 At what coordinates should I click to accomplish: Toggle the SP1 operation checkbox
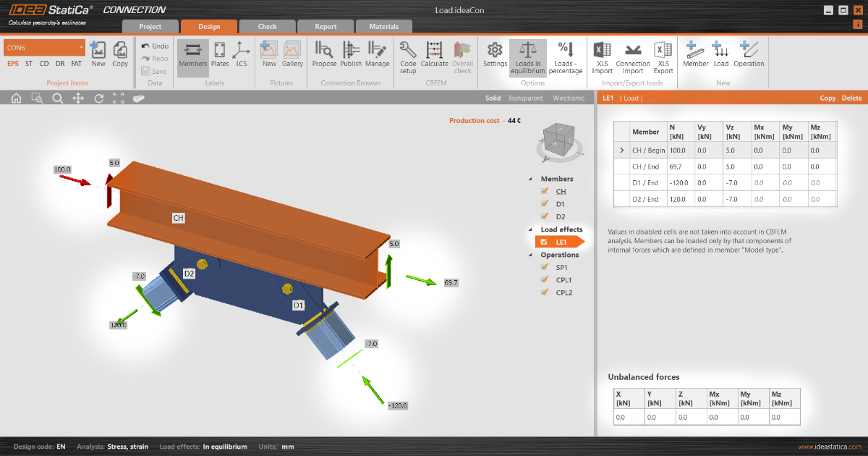pos(545,267)
